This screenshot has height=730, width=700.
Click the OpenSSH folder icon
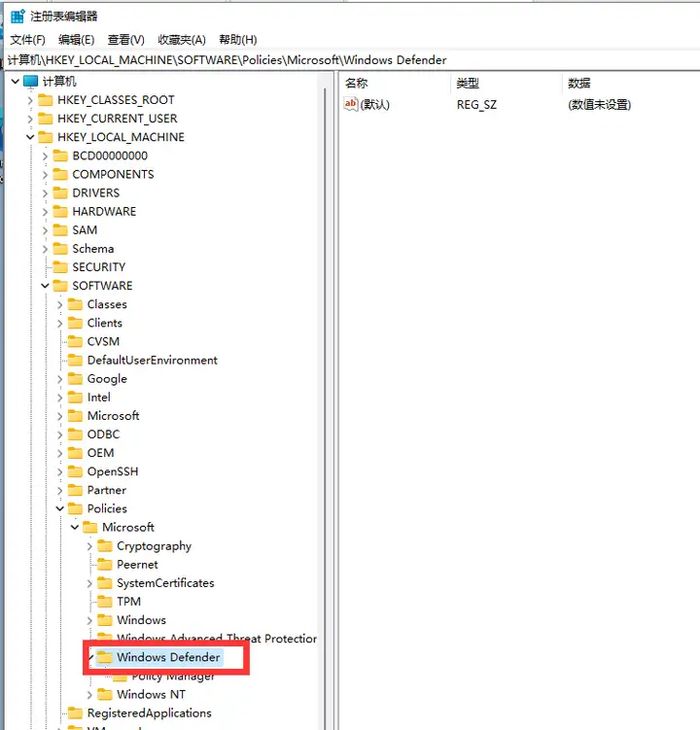75,471
